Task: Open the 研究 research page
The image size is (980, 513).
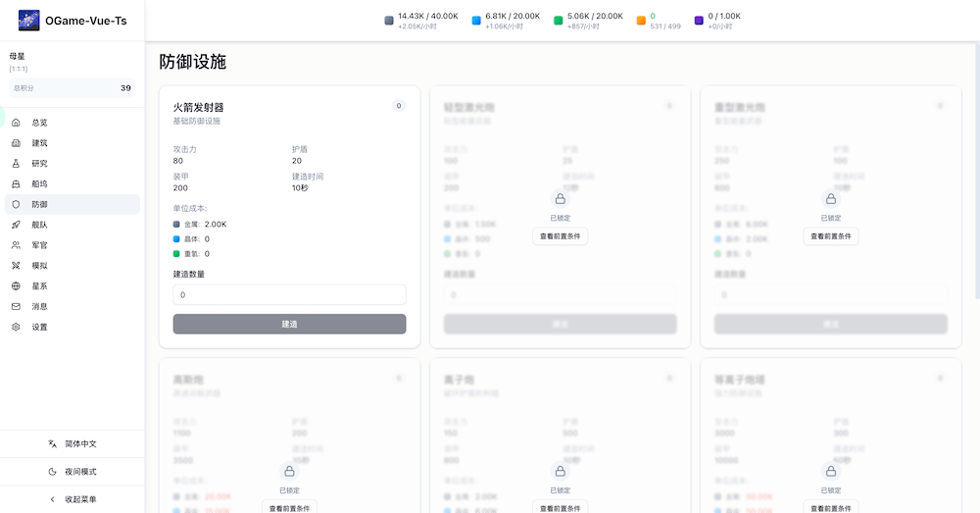Action: click(39, 164)
